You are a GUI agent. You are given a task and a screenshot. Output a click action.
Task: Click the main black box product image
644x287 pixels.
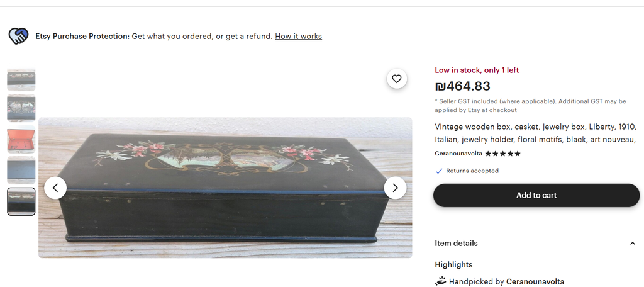point(225,188)
